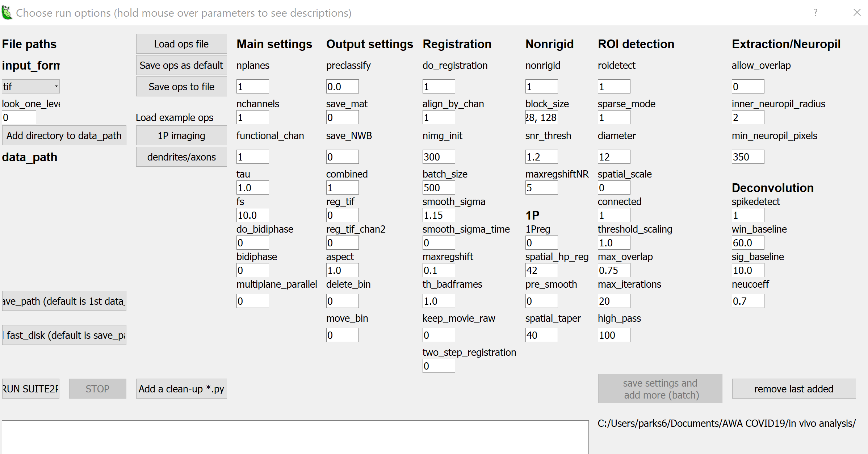Click save settings and add more (batch)
The height and width of the screenshot is (454, 868).
[660, 388]
